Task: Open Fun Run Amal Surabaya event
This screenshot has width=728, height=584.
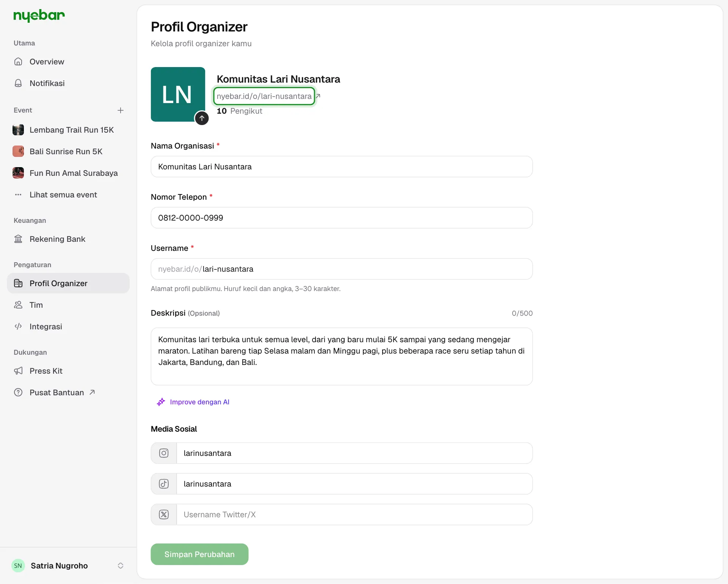Action: pyautogui.click(x=68, y=173)
